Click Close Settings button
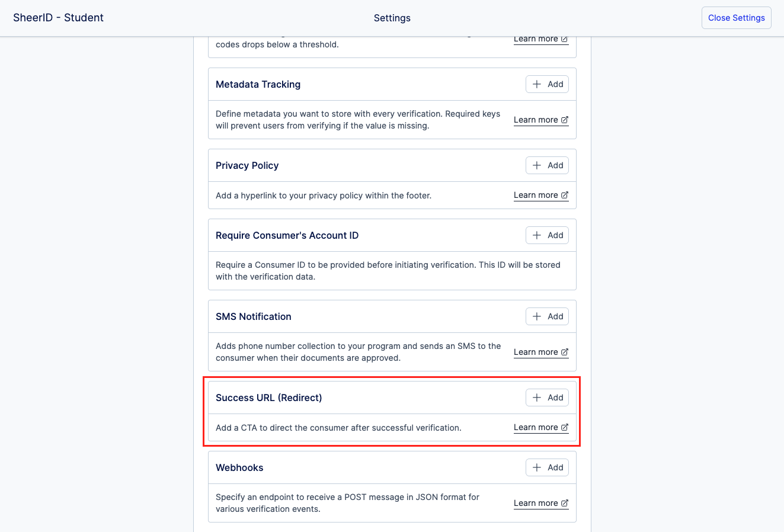This screenshot has height=532, width=784. (736, 18)
